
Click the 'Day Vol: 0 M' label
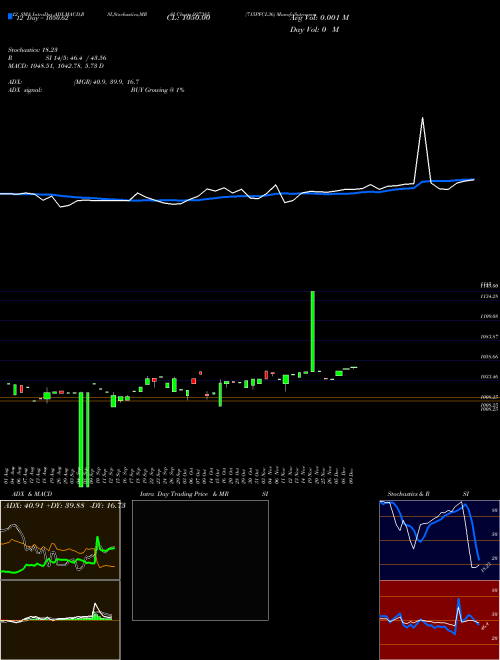point(314,29)
